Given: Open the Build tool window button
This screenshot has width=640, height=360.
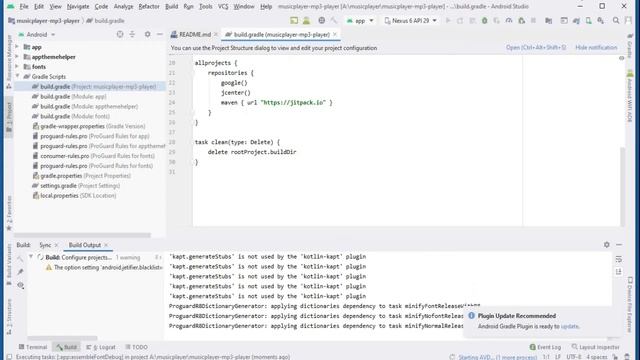Looking at the screenshot, I should [67, 347].
